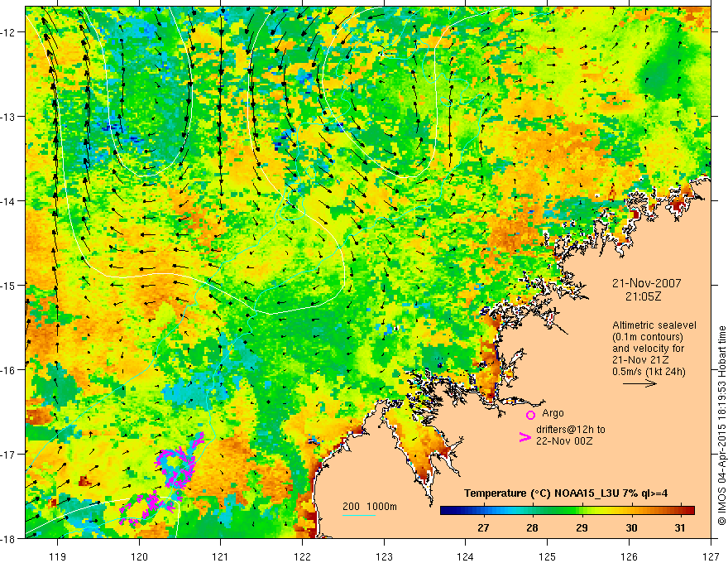
Task: Click latitude axis label -14
Action: (9, 201)
